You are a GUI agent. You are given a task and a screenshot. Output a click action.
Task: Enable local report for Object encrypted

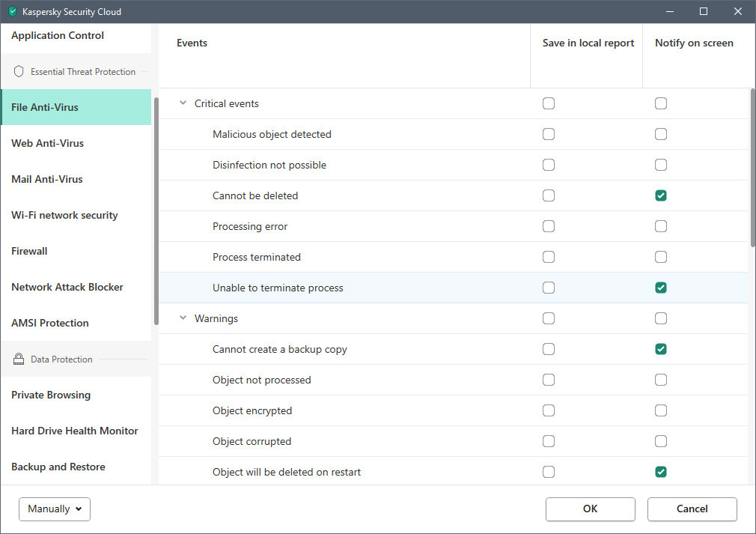point(549,410)
